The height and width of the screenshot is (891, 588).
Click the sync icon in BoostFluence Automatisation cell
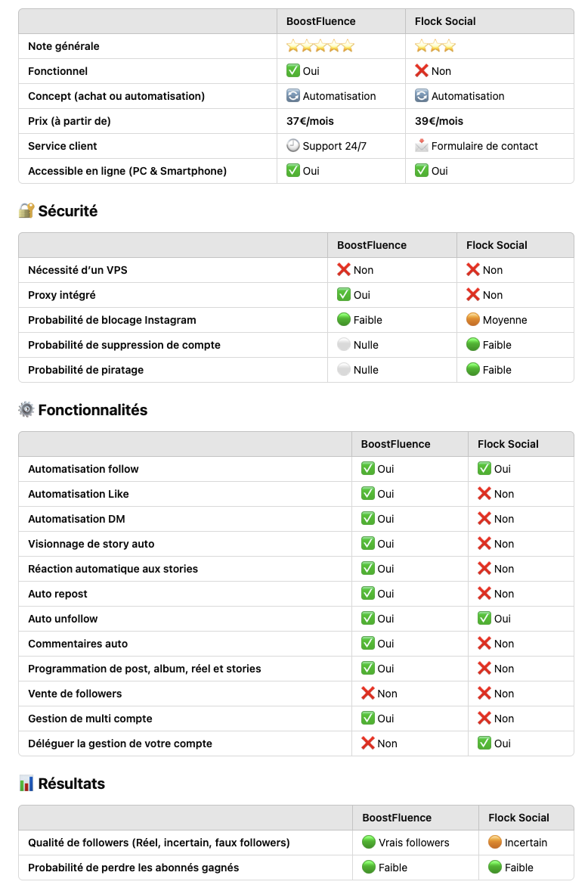coord(292,95)
